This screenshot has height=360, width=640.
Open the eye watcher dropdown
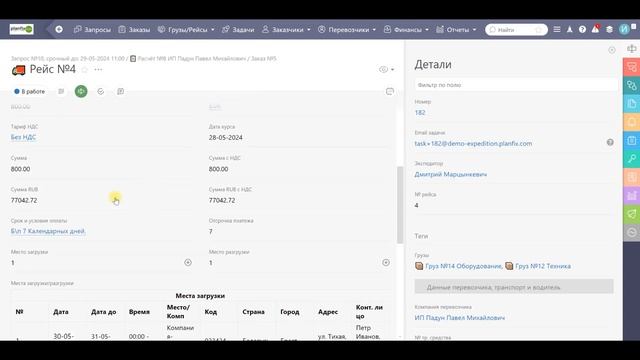click(386, 70)
